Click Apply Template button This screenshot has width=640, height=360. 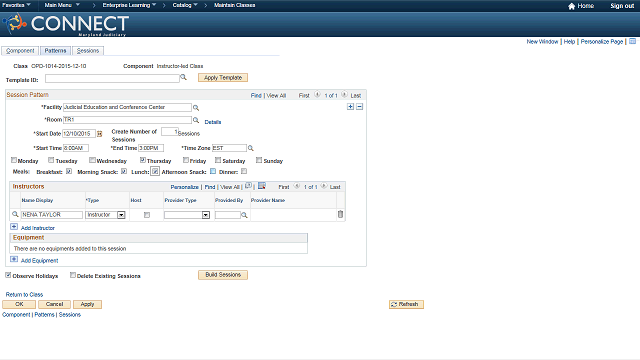223,78
